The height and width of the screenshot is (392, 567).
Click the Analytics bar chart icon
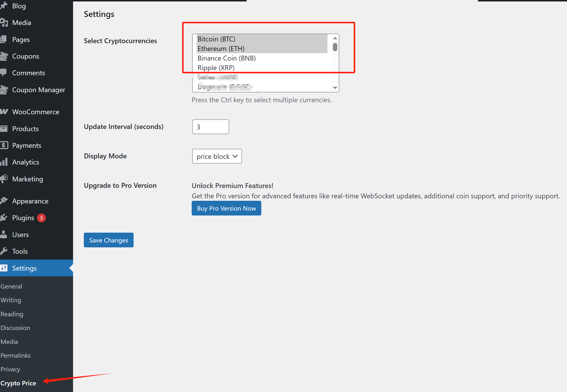click(x=4, y=162)
